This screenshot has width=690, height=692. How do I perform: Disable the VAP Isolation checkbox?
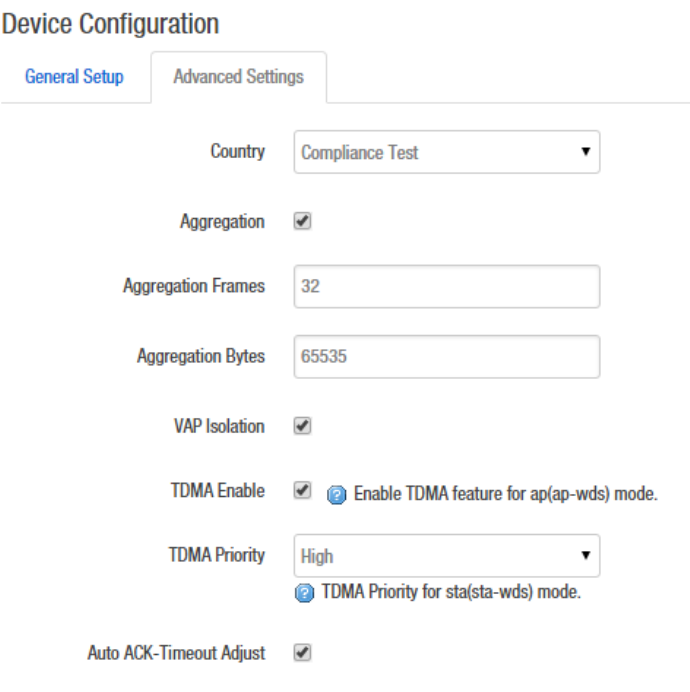click(x=302, y=426)
